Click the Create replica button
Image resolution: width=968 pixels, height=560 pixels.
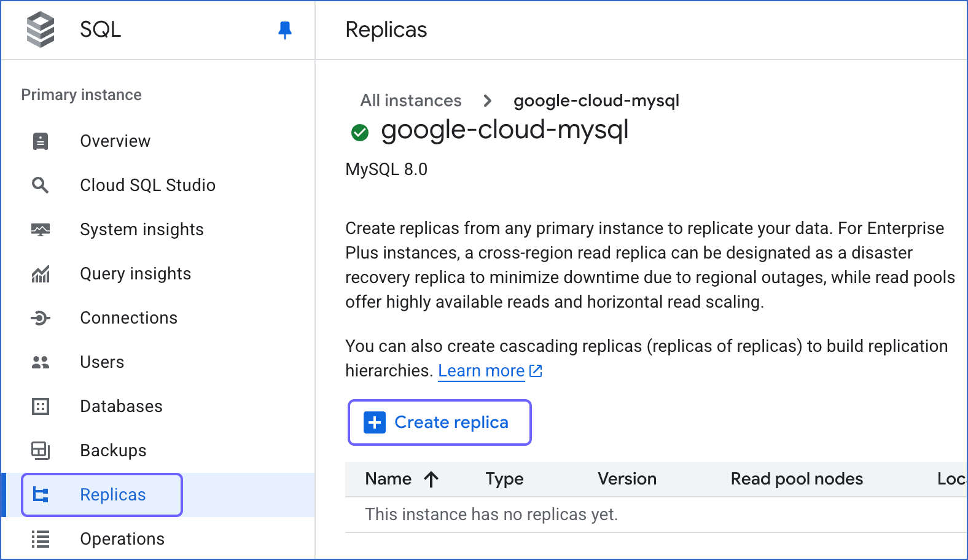point(440,422)
